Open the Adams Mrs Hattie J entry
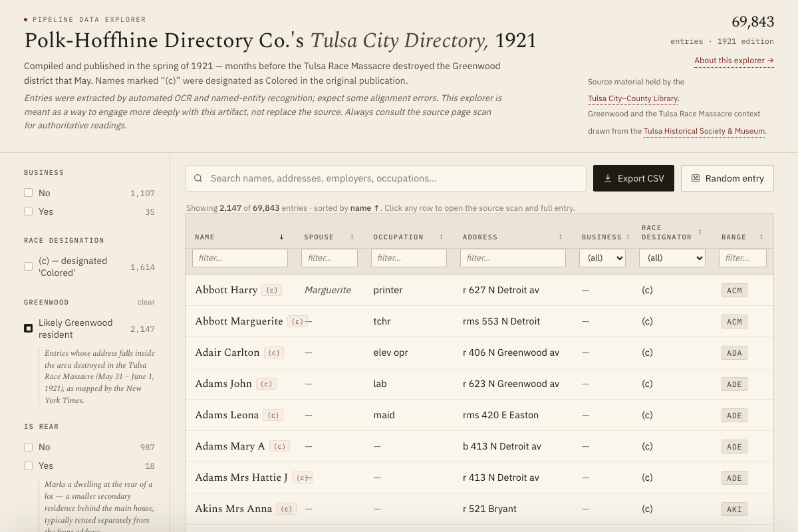798x532 pixels. (x=479, y=477)
